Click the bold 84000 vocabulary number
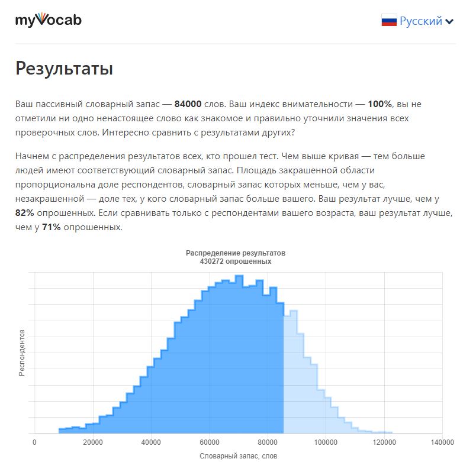 [x=188, y=104]
